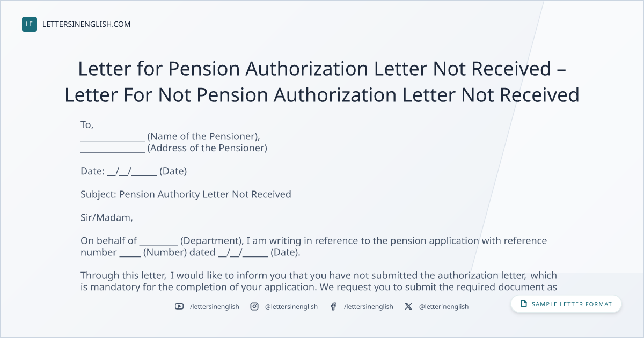Click the Address of the Pensioner blank
This screenshot has height=338, width=644.
113,148
